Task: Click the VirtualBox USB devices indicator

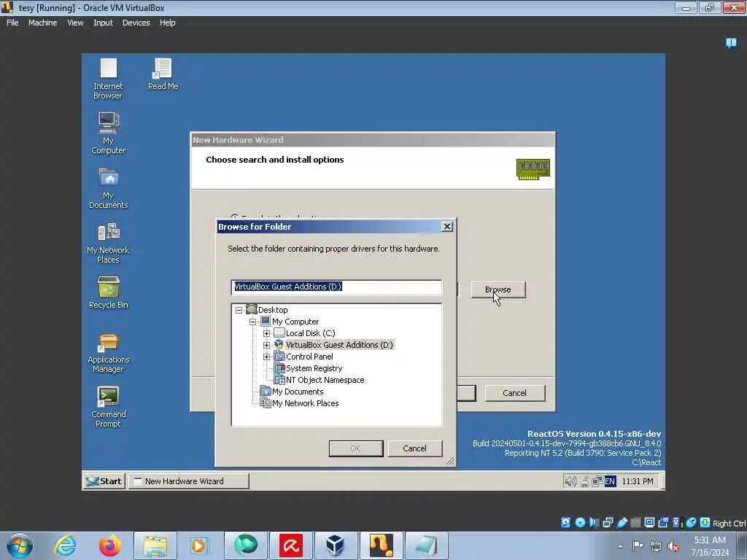Action: (x=622, y=522)
